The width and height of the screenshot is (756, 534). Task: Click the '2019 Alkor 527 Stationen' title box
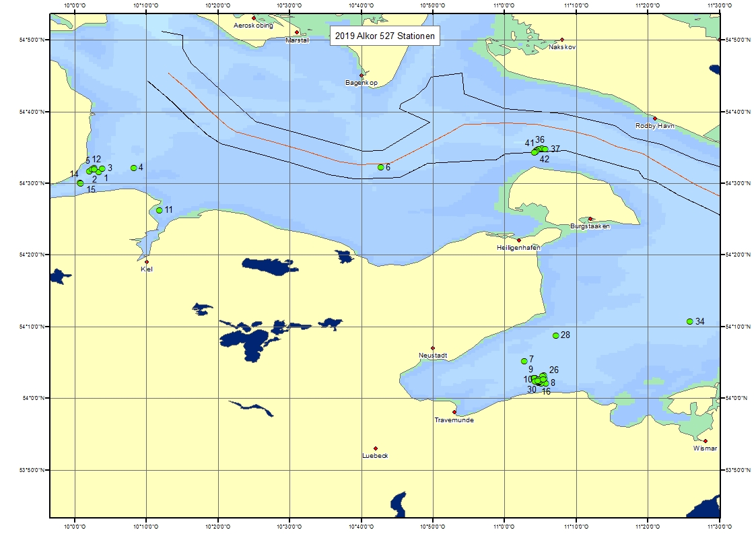[x=384, y=37]
